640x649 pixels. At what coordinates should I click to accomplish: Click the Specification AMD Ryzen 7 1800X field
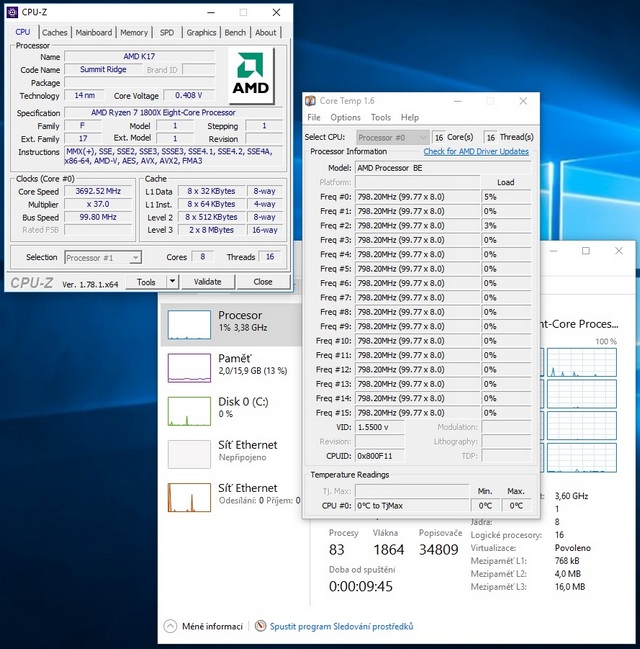[x=173, y=113]
